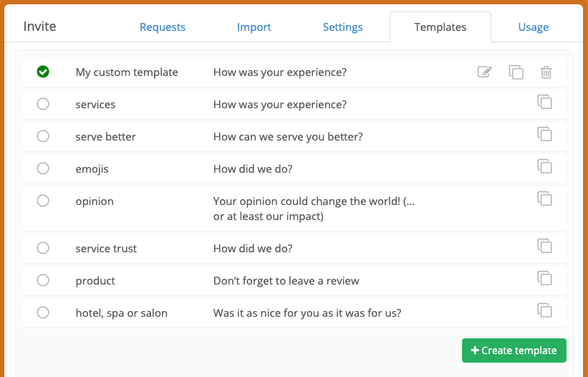Duplicate My custom template using copy icon
The image size is (588, 377).
[516, 72]
